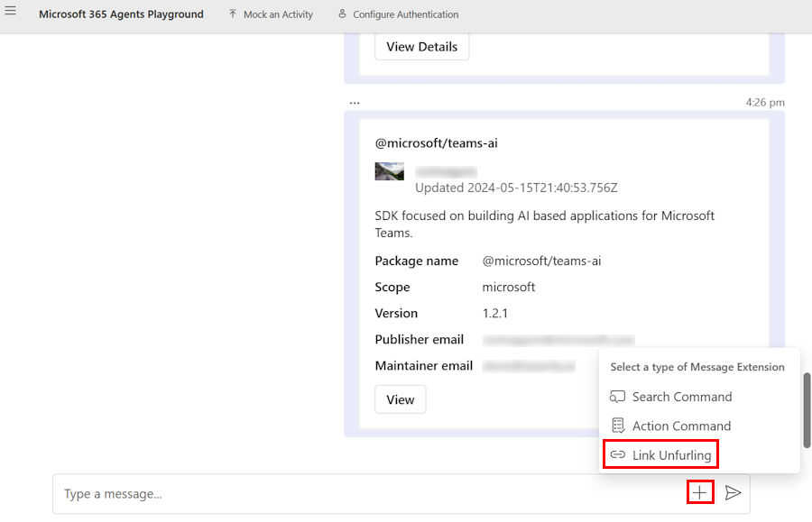
Task: Click the package author thumbnail image
Action: point(390,171)
